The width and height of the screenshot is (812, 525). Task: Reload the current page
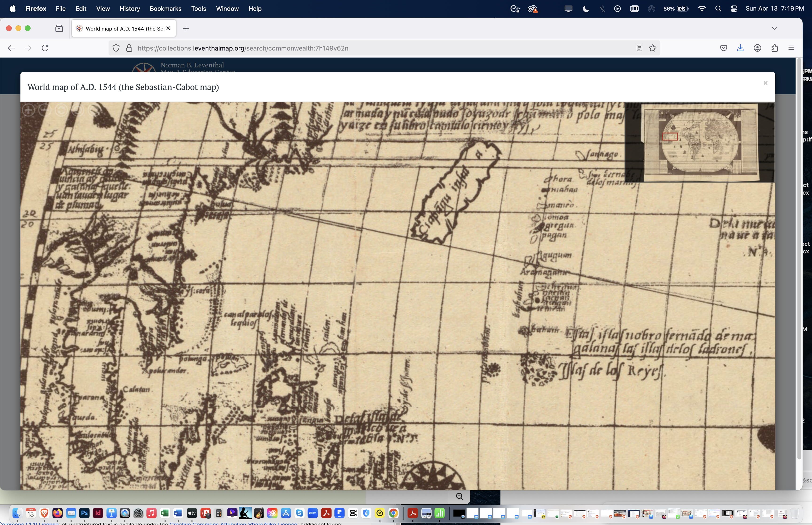tap(45, 48)
